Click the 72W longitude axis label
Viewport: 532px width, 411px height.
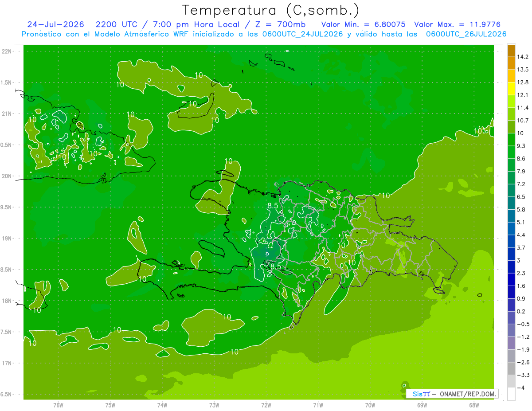click(266, 405)
